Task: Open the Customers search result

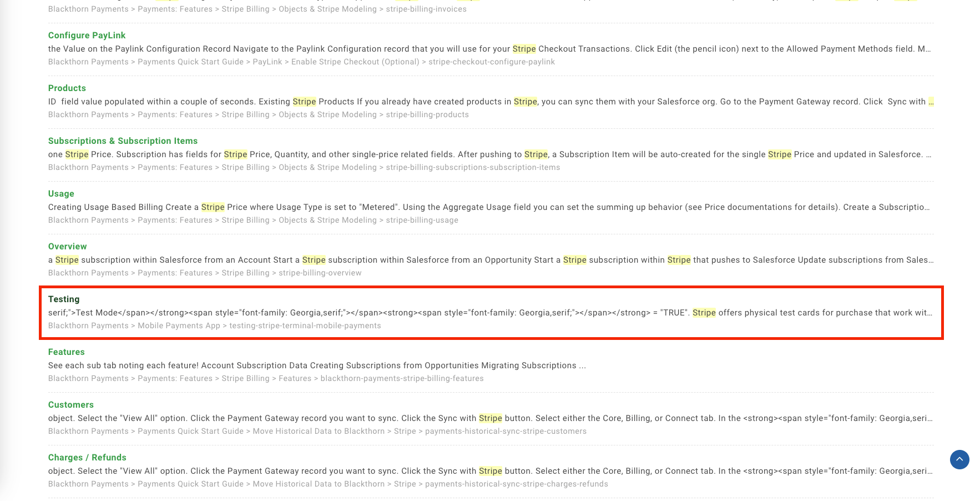Action: click(x=71, y=404)
